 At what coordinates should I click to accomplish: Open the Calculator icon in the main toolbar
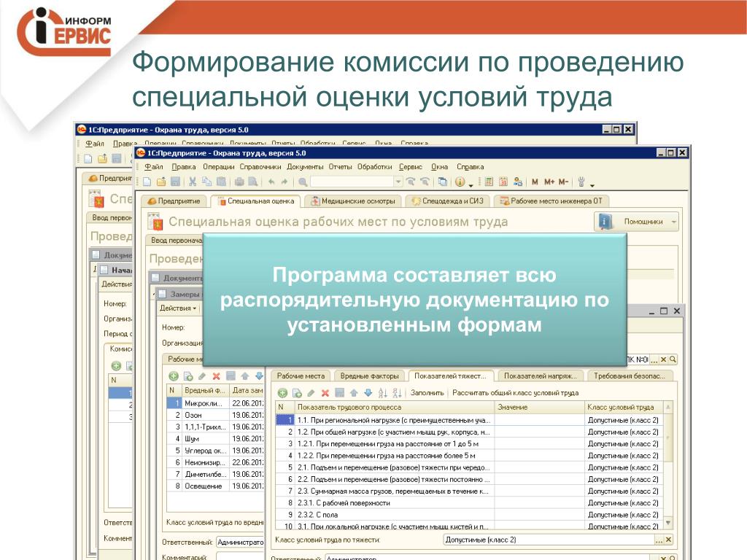coord(489,182)
